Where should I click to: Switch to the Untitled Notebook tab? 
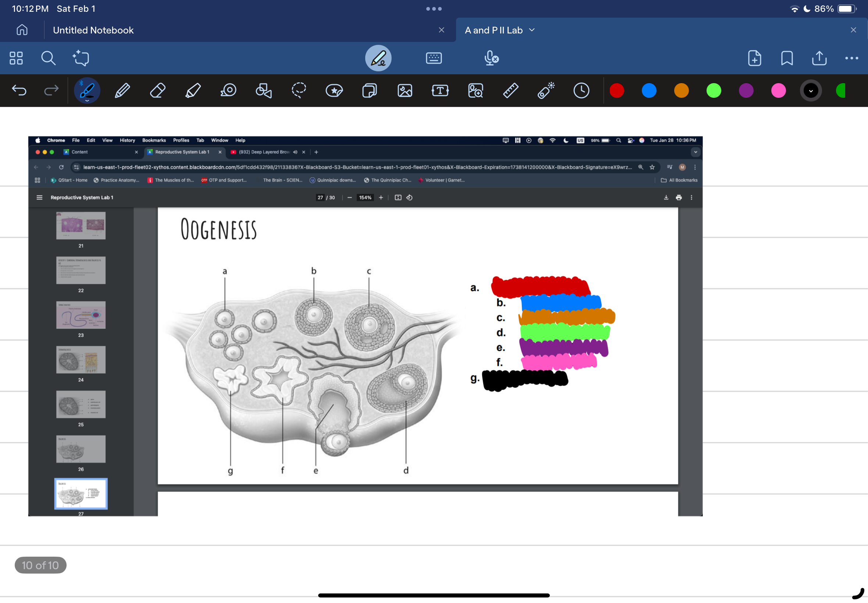pyautogui.click(x=93, y=29)
